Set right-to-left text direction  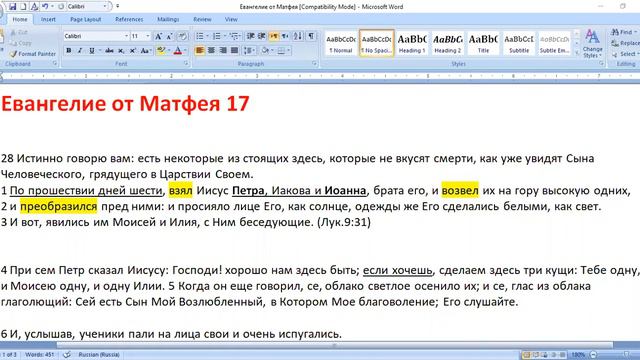(x=285, y=36)
